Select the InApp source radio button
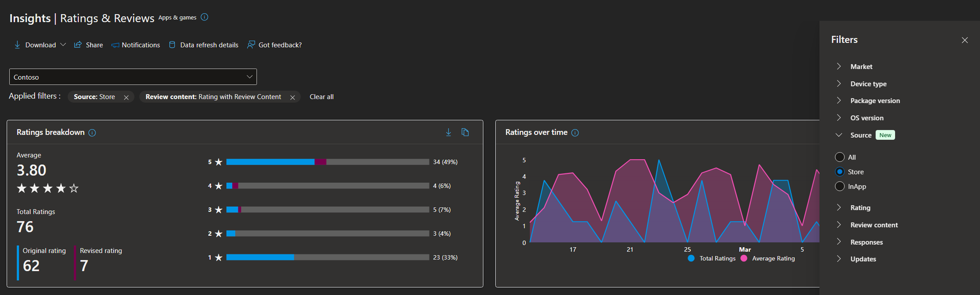This screenshot has height=295, width=980. (x=839, y=186)
